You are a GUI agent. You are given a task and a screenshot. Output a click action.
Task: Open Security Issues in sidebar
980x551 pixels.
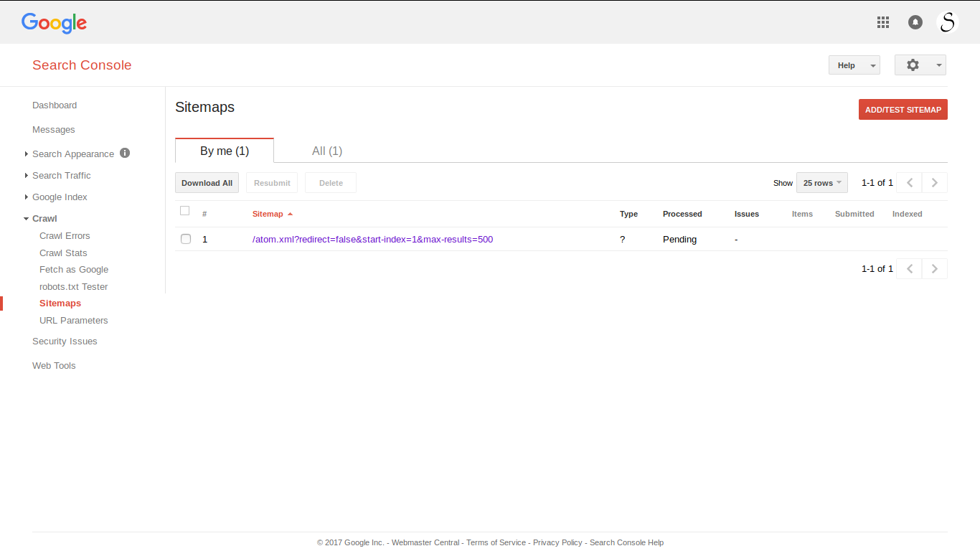[65, 342]
